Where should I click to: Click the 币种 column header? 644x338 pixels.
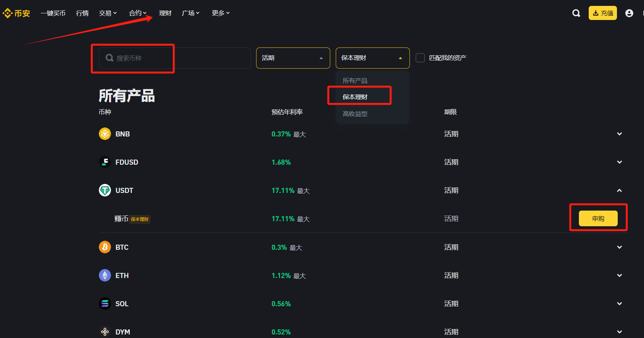tap(105, 112)
